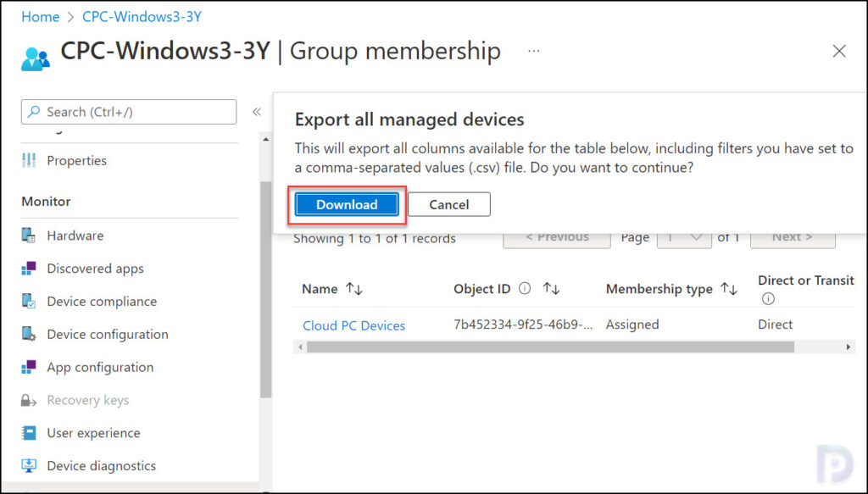Click the Properties icon in the sidebar
The image size is (868, 494).
point(29,160)
